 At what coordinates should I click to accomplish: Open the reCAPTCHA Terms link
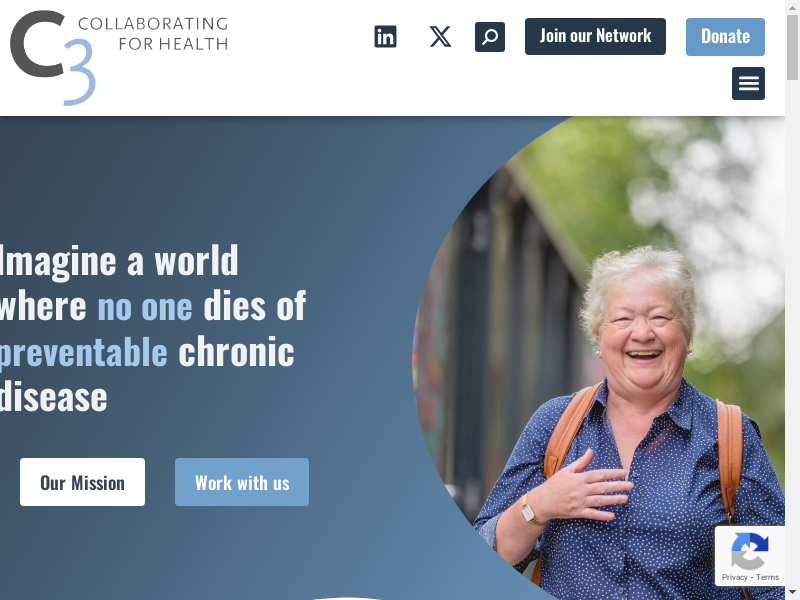pos(767,577)
